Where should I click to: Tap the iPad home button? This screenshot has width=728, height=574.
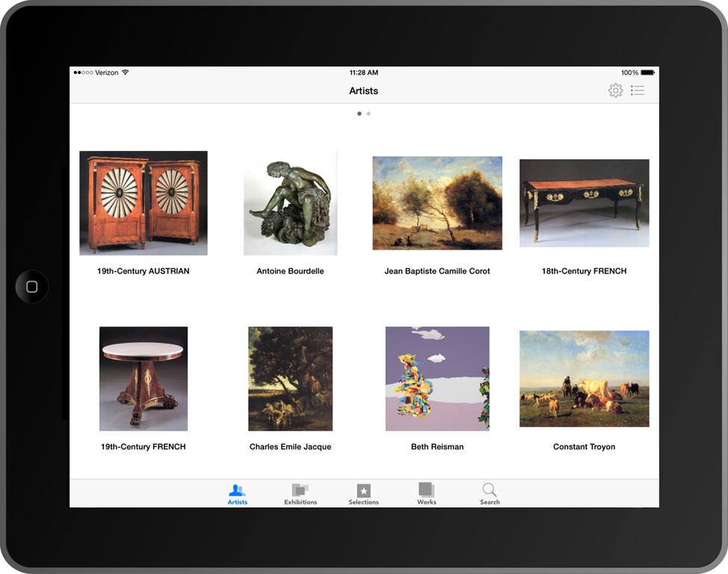[32, 286]
